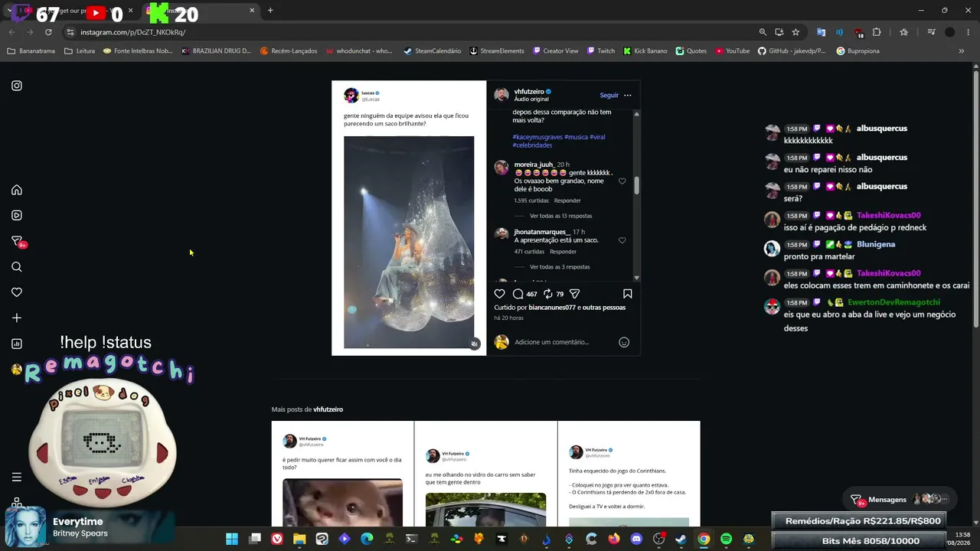The width and height of the screenshot is (980, 551).
Task: Open the Chrome three-dot menu
Action: [968, 32]
